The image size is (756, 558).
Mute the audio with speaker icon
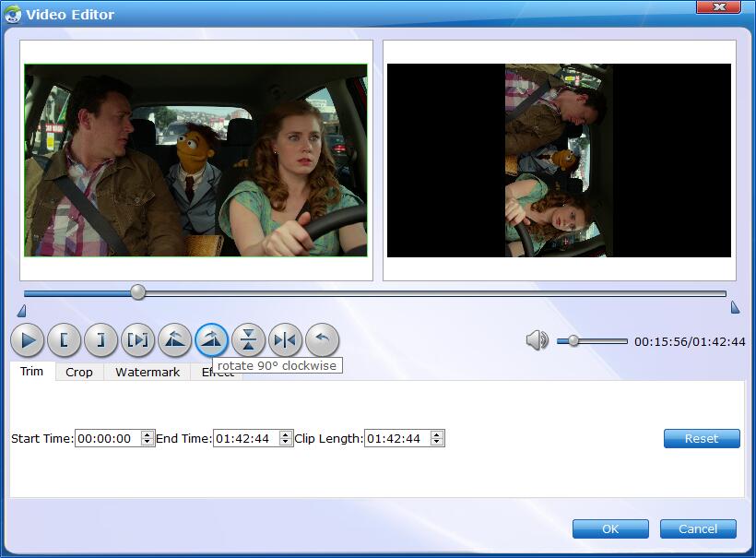537,341
